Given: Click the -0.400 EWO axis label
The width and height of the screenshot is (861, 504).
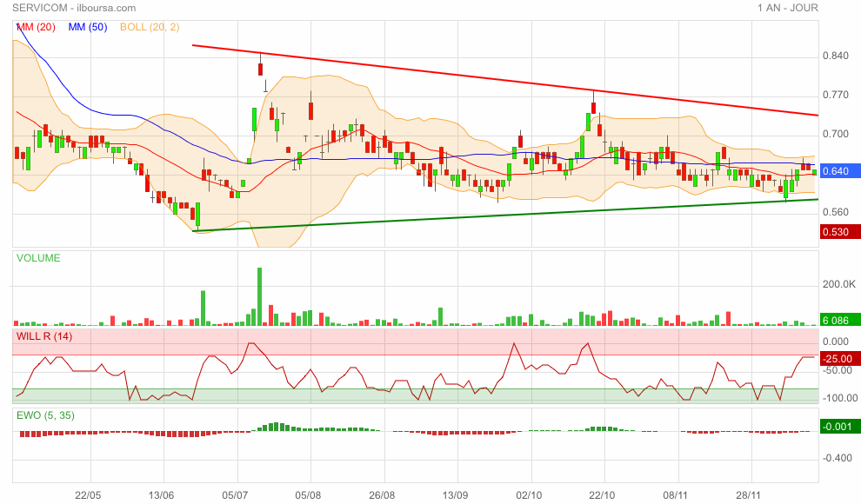Looking at the screenshot, I should (837, 457).
